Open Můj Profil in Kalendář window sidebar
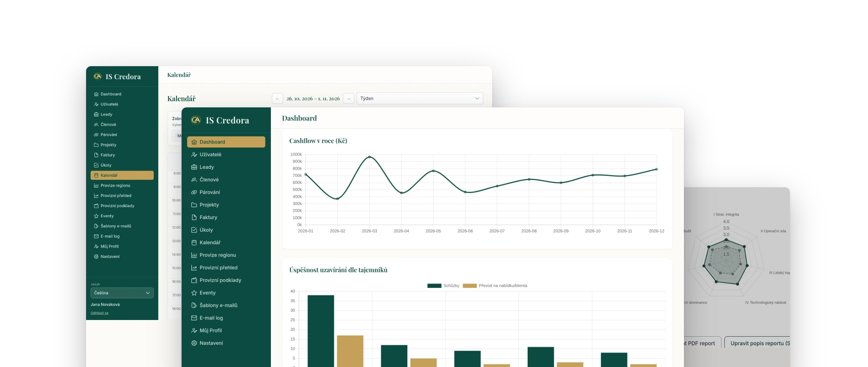 click(x=122, y=246)
